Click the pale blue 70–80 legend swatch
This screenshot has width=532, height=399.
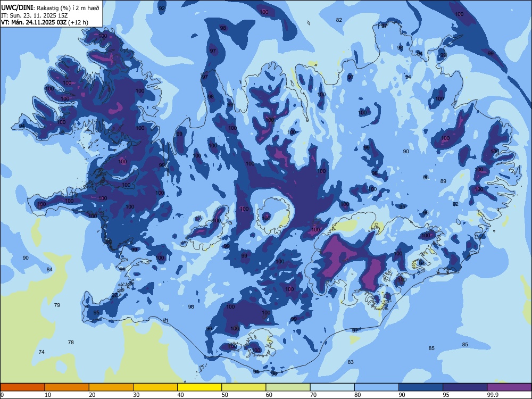click(x=332, y=387)
